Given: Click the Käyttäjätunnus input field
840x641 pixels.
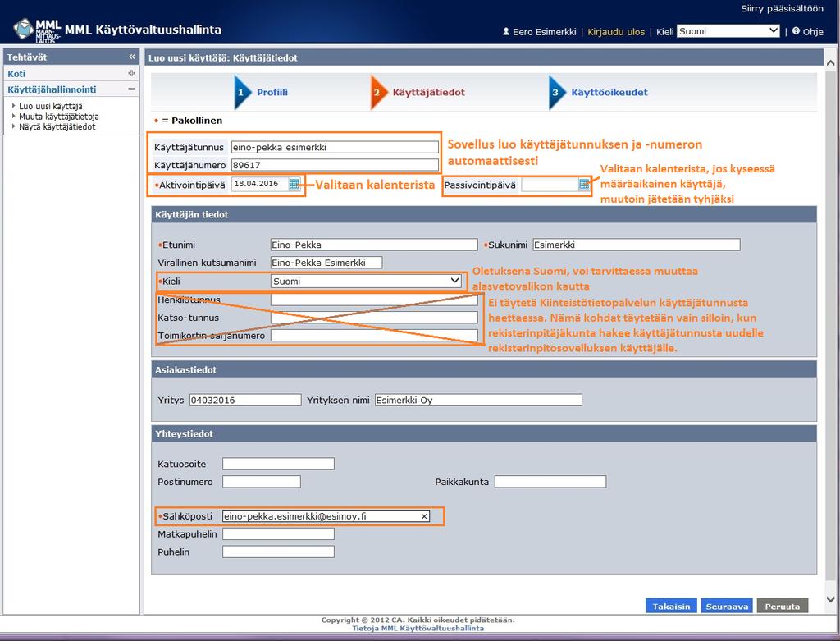Looking at the screenshot, I should click(335, 148).
